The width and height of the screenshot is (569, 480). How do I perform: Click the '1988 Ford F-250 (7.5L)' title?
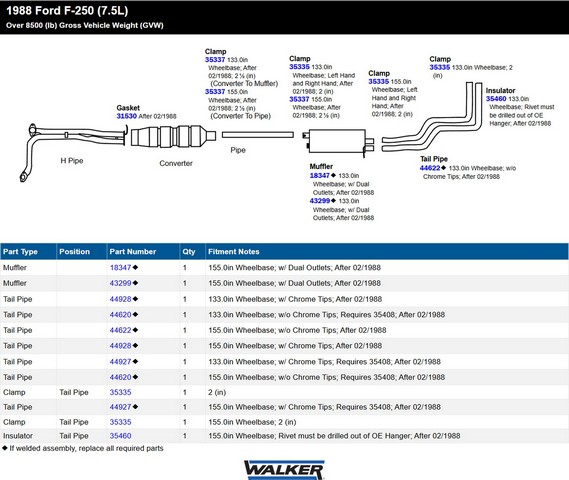coord(67,11)
